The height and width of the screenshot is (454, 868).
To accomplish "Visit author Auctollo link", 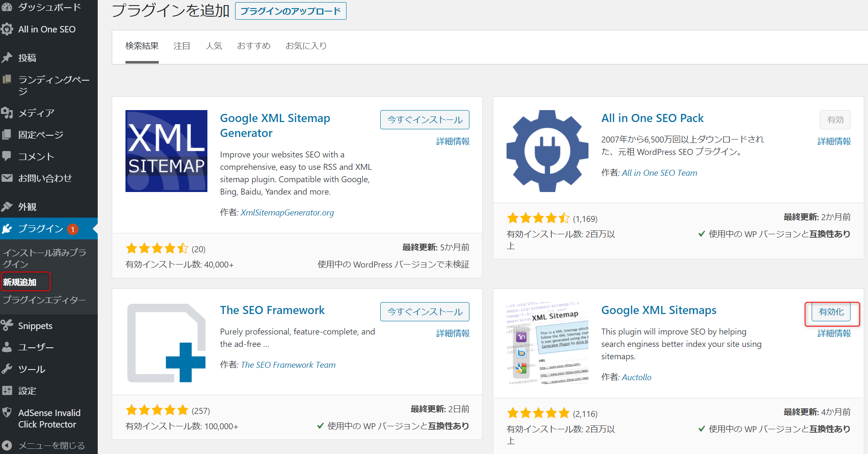I will click(636, 377).
